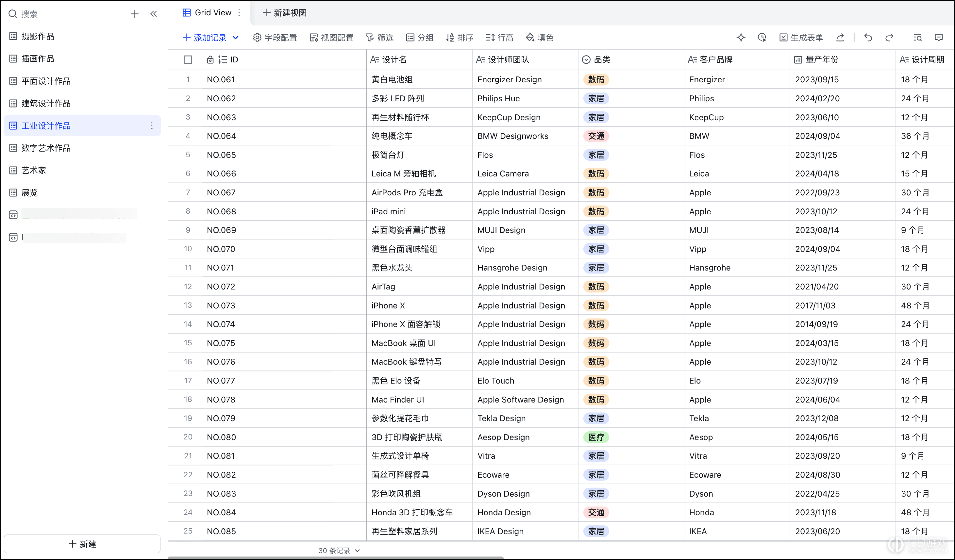The width and height of the screenshot is (955, 560).
Task: Open Grid View tab options menu
Action: [x=239, y=12]
